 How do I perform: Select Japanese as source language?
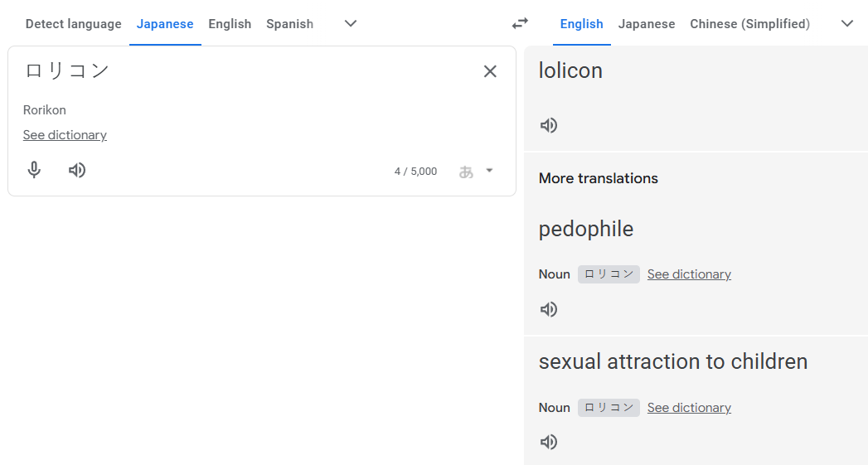pos(165,24)
